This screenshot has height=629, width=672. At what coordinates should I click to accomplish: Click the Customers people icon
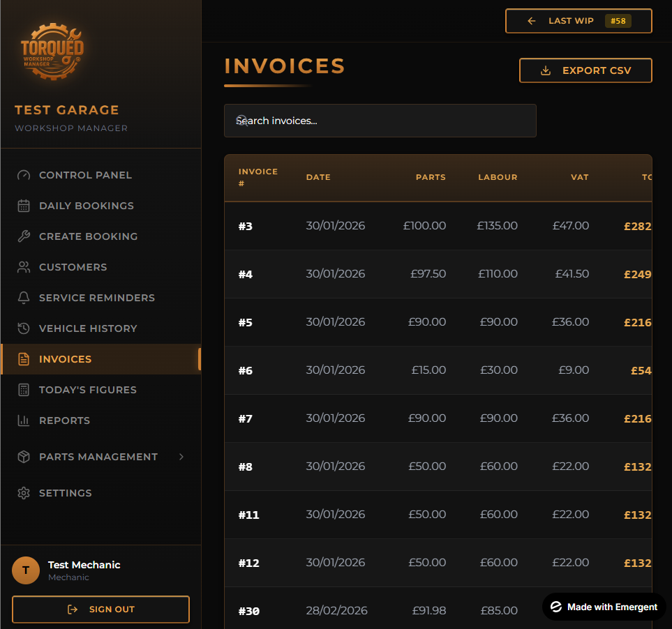pos(24,267)
